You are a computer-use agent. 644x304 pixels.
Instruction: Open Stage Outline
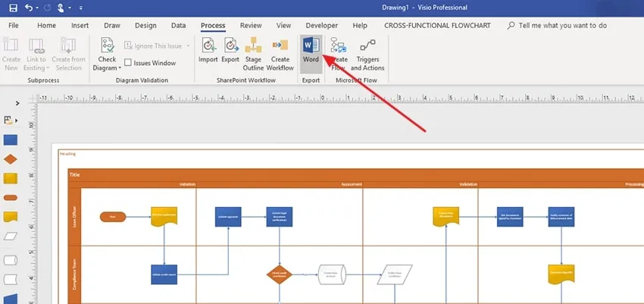253,55
